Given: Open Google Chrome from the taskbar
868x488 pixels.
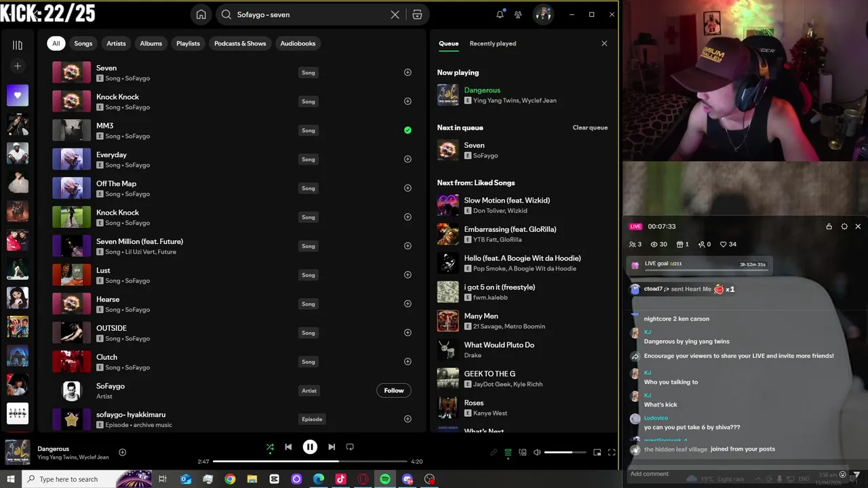Looking at the screenshot, I should tap(230, 479).
